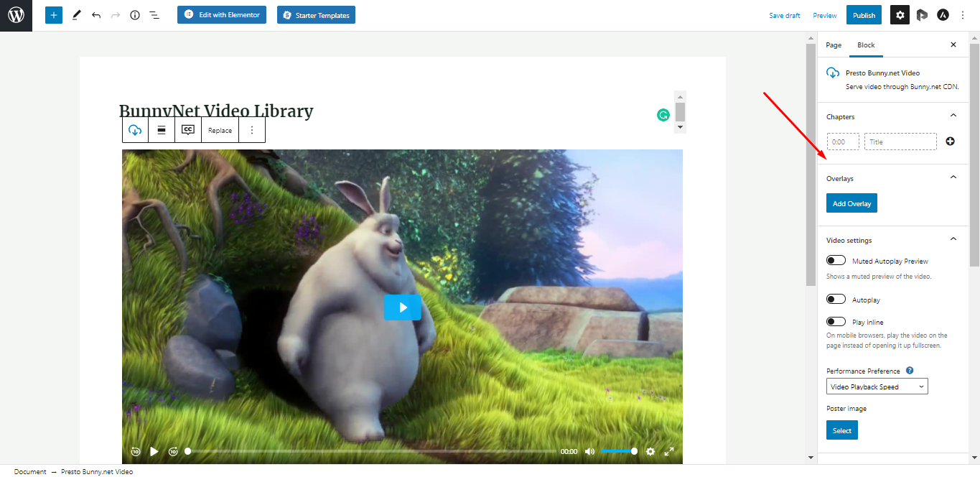This screenshot has height=477, width=980.
Task: Open block toolbar more options
Action: pyautogui.click(x=252, y=130)
